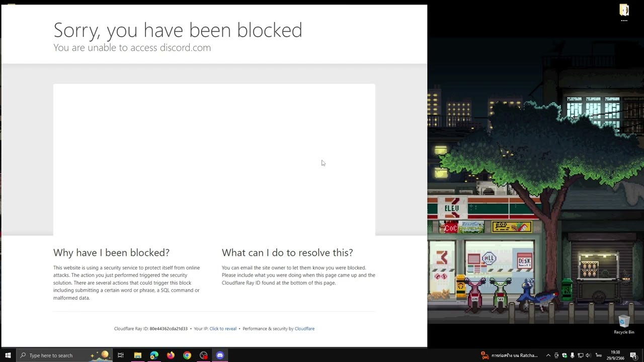Open the OBS recorder taskbar icon
Viewport: 644px width, 362px height.
(203, 355)
